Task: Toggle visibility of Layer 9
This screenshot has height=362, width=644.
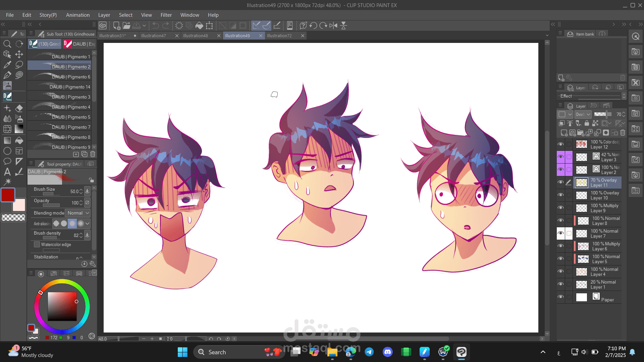Action: [560, 208]
